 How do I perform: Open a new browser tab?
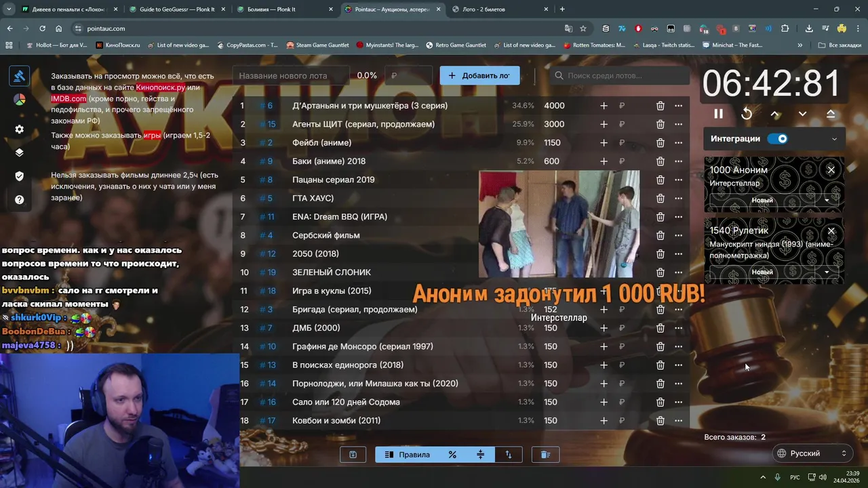click(562, 9)
